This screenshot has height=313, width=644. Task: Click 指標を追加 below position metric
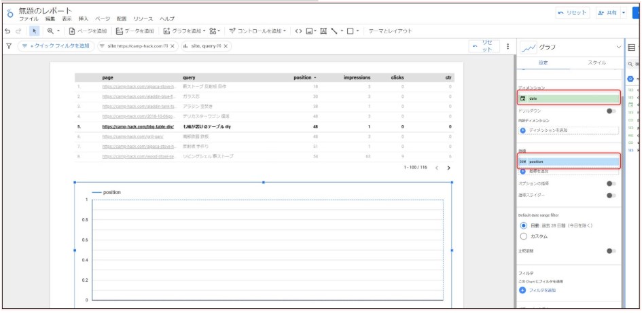point(569,171)
